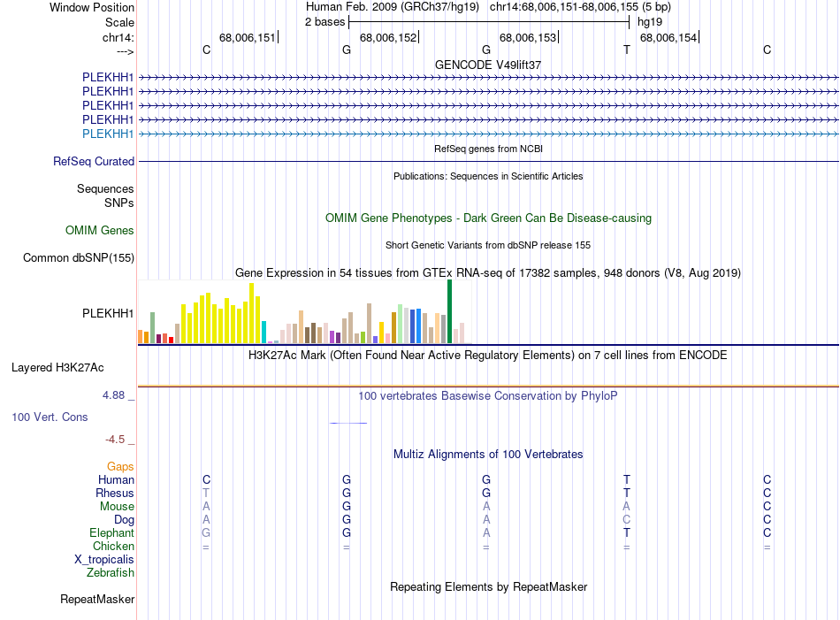840x620 pixels.
Task: Open the H3K27Ac Mark track title
Action: pyautogui.click(x=488, y=356)
